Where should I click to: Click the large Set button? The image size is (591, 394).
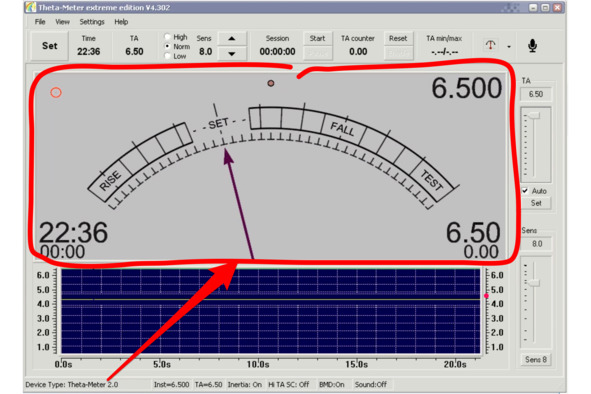[49, 46]
